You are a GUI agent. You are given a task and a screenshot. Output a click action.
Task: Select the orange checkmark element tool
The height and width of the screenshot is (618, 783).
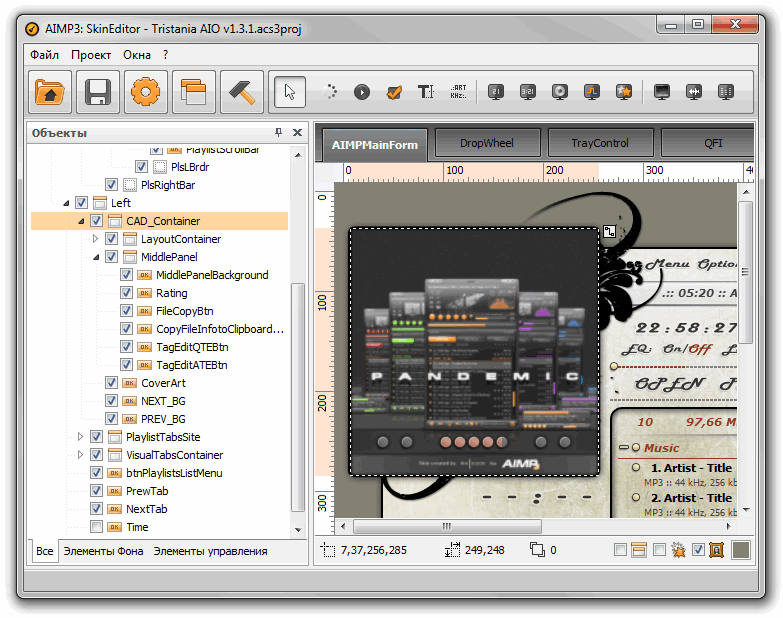click(x=394, y=92)
